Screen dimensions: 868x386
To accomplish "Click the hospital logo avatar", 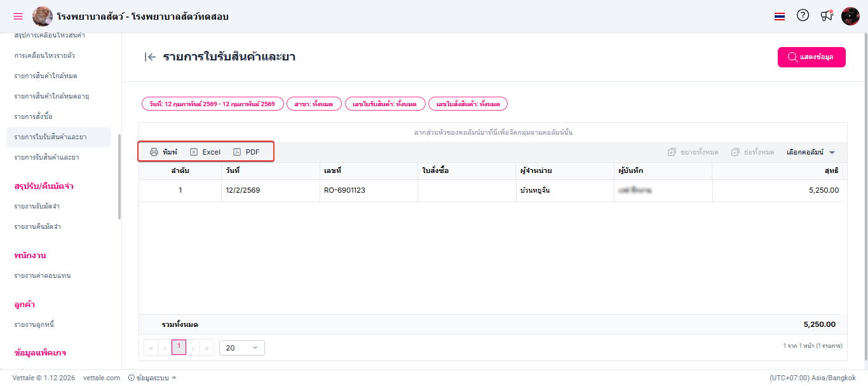I will click(x=43, y=17).
